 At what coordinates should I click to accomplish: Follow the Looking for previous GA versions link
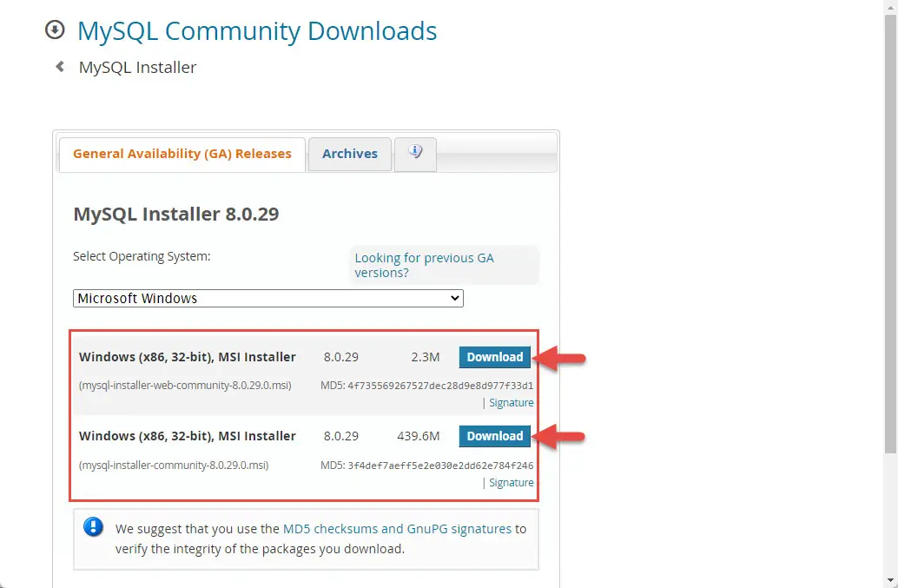424,265
